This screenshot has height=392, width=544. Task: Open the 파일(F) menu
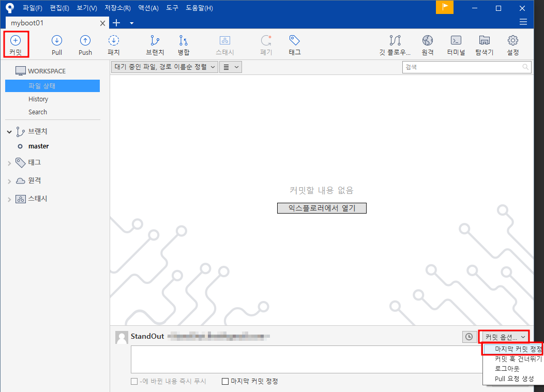point(32,8)
